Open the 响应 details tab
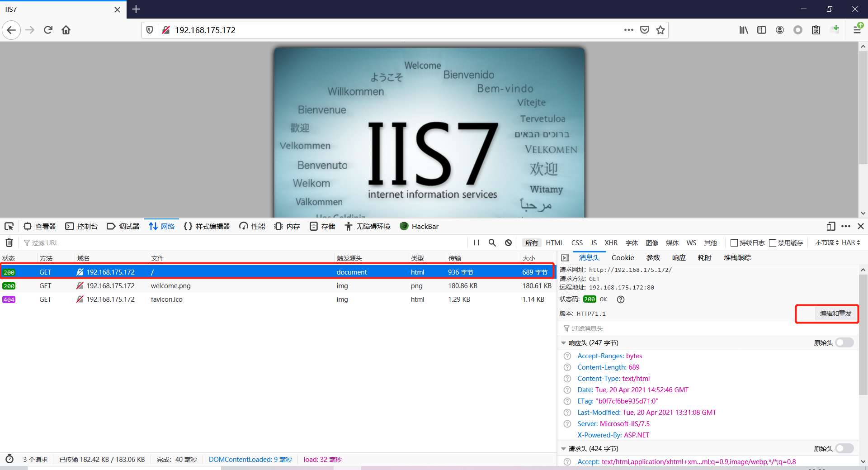This screenshot has height=470, width=868. 679,257
